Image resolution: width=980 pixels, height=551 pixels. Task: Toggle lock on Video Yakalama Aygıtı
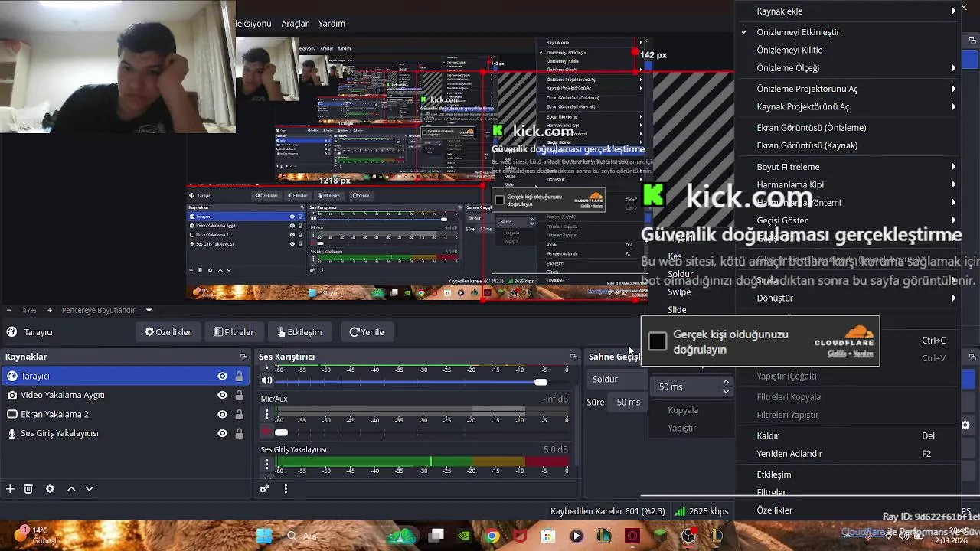(240, 395)
